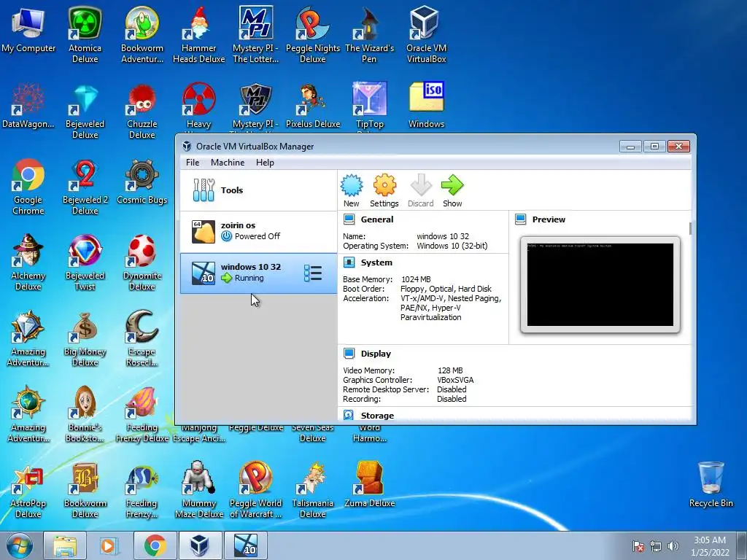Viewport: 747px width, 560px height.
Task: Open the Help menu
Action: click(x=265, y=163)
